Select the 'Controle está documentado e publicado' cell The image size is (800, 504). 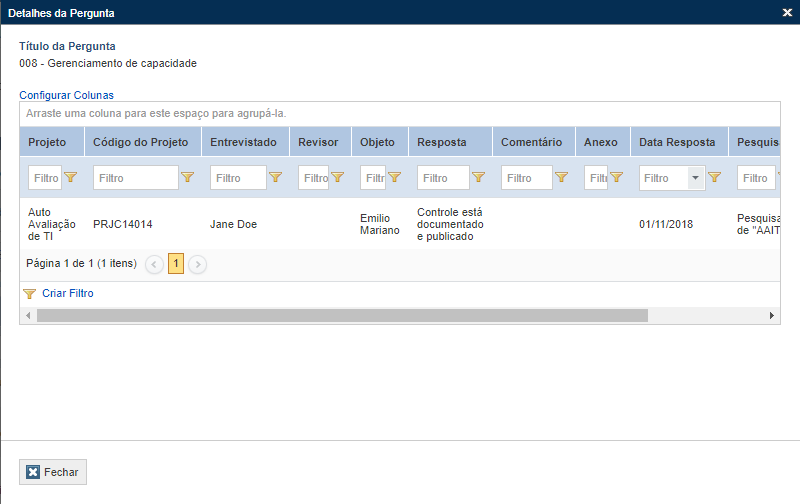click(x=450, y=224)
